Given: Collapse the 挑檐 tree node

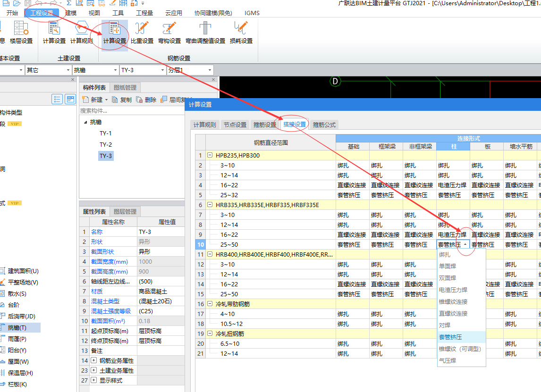Looking at the screenshot, I should pos(85,122).
